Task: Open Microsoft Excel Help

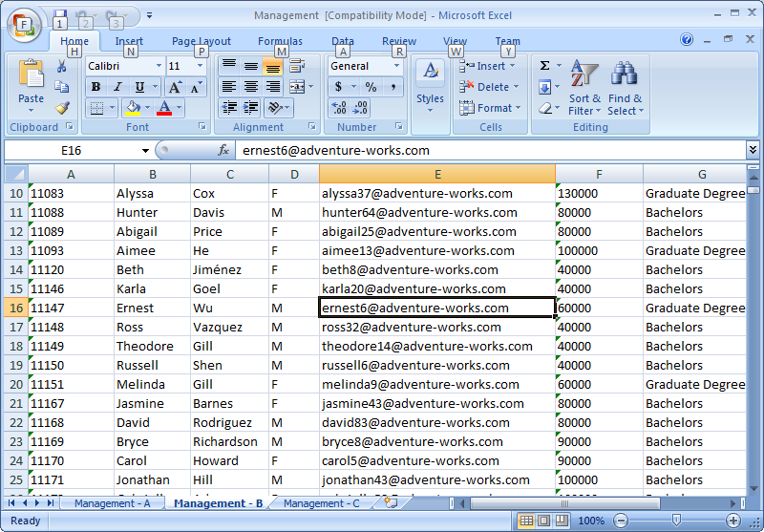Action: 687,39
